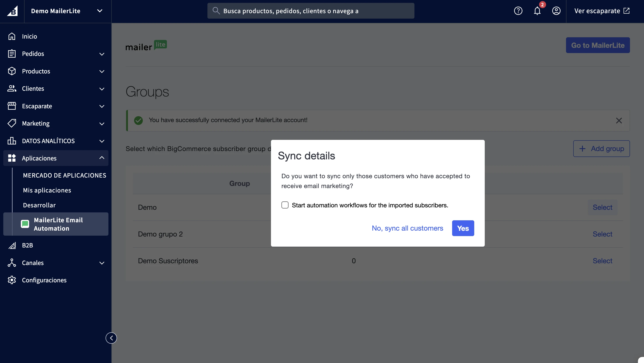Click the Sync details dialog title

coord(306,156)
